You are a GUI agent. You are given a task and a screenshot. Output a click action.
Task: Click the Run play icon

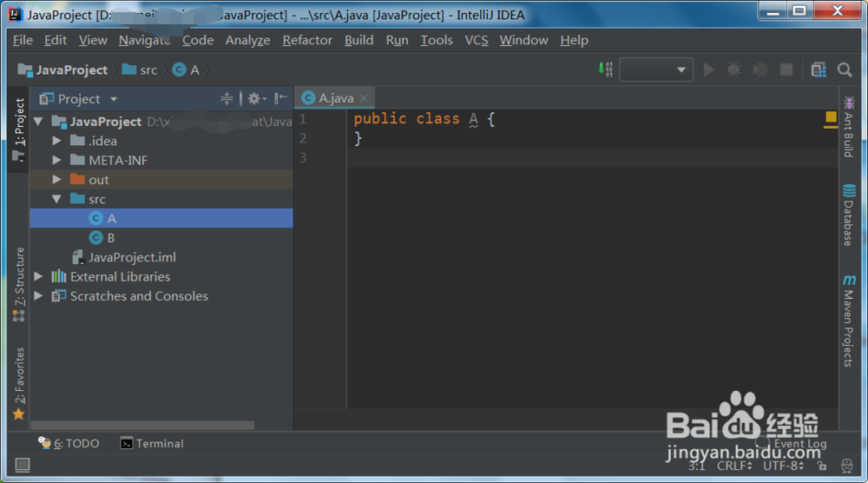pos(708,69)
